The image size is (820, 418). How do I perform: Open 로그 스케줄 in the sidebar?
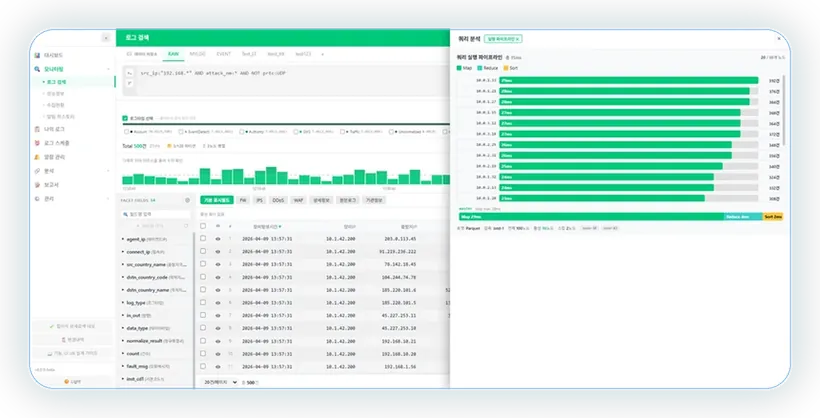[x=56, y=143]
